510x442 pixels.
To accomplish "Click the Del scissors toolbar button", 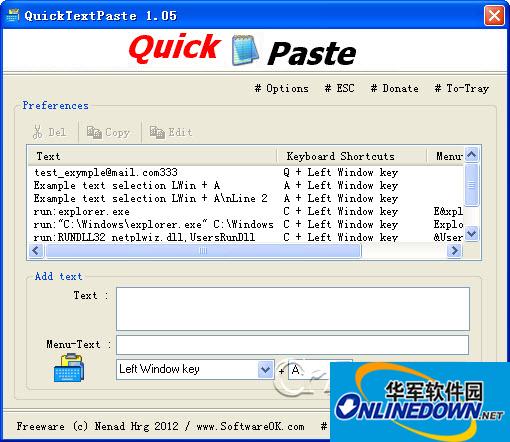I will [49, 132].
